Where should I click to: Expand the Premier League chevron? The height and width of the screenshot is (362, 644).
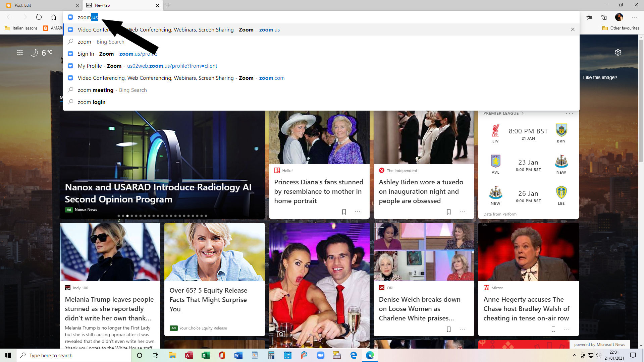tap(523, 113)
